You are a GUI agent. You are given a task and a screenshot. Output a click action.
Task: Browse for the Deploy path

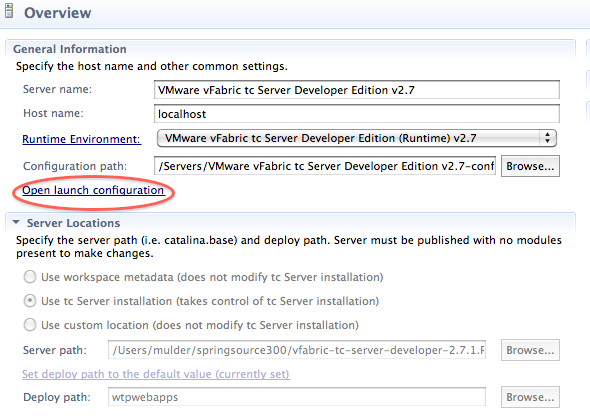pos(530,397)
